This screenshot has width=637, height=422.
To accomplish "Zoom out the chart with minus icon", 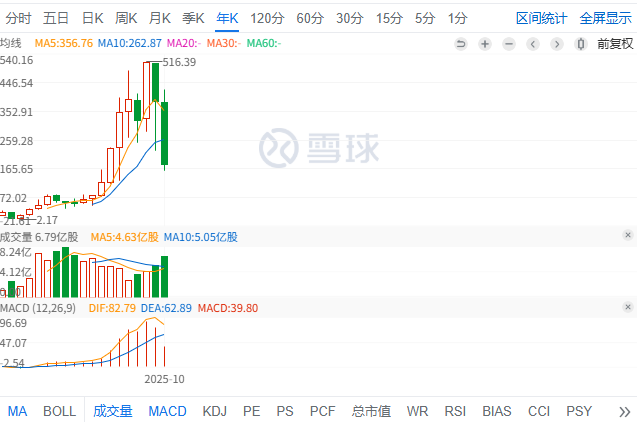I will 510,43.
